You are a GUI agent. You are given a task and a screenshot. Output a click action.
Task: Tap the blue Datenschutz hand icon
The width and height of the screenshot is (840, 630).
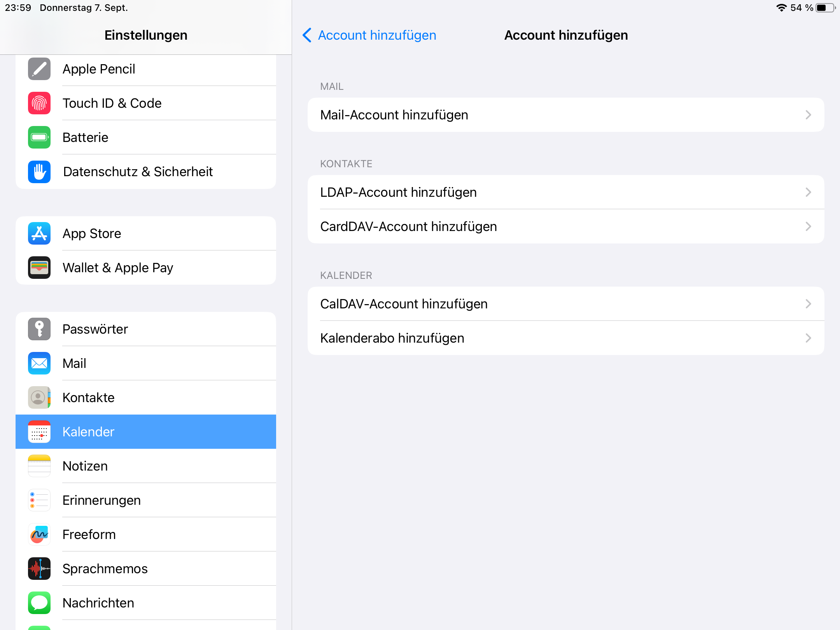coord(39,172)
